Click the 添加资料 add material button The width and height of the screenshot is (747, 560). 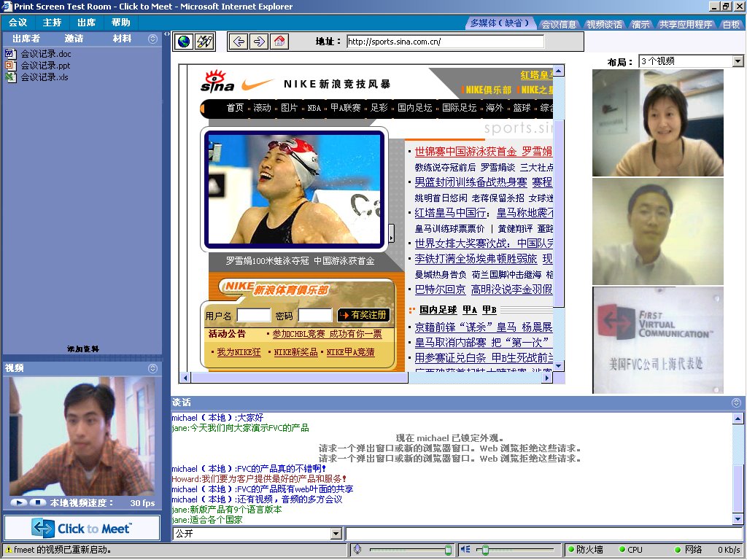(x=82, y=349)
